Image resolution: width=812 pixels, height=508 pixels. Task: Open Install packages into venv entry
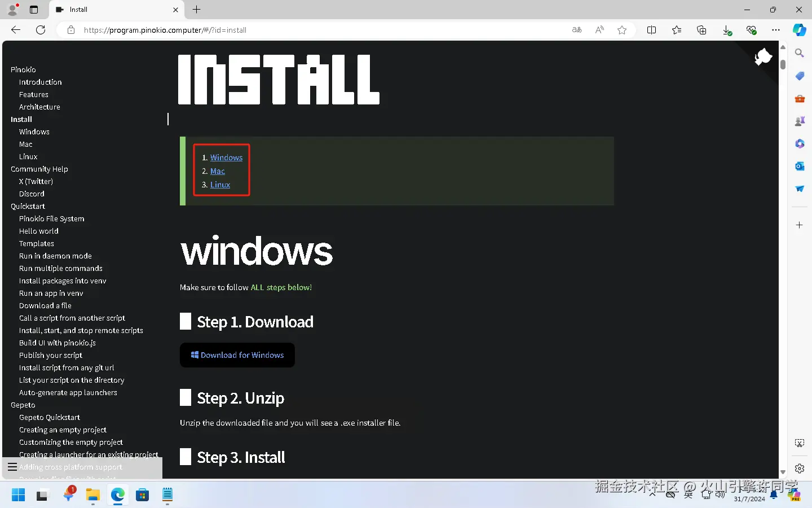(63, 281)
